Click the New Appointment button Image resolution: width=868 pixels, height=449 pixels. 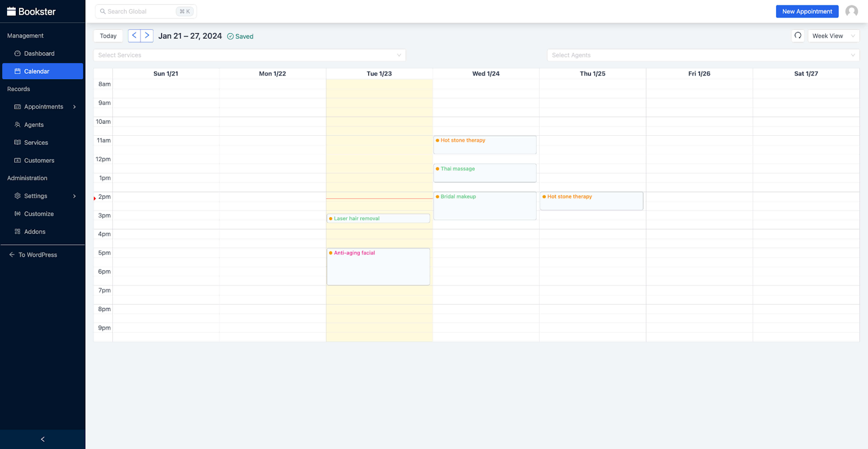(x=807, y=11)
